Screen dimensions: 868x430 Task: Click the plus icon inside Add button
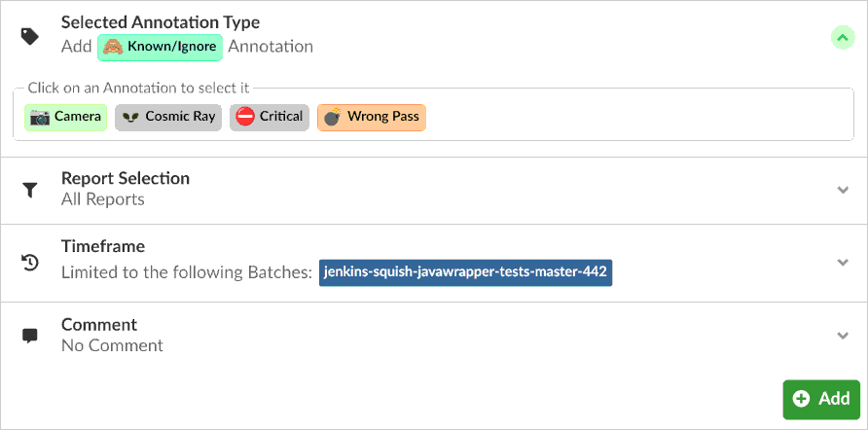point(802,399)
